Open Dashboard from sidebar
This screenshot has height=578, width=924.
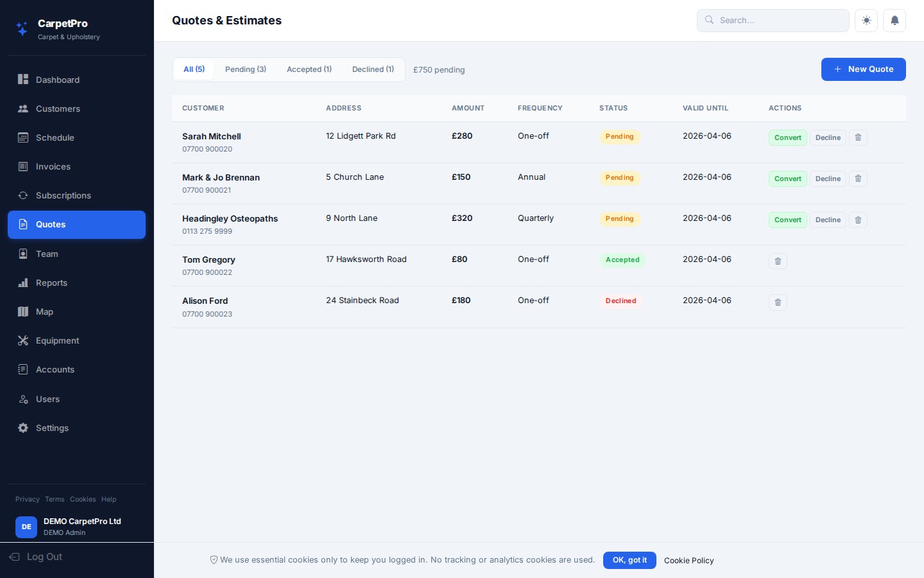coord(58,80)
